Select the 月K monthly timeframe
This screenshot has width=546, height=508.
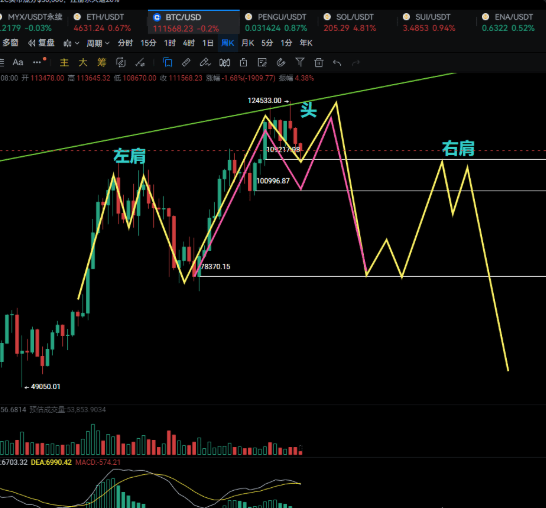[x=248, y=43]
